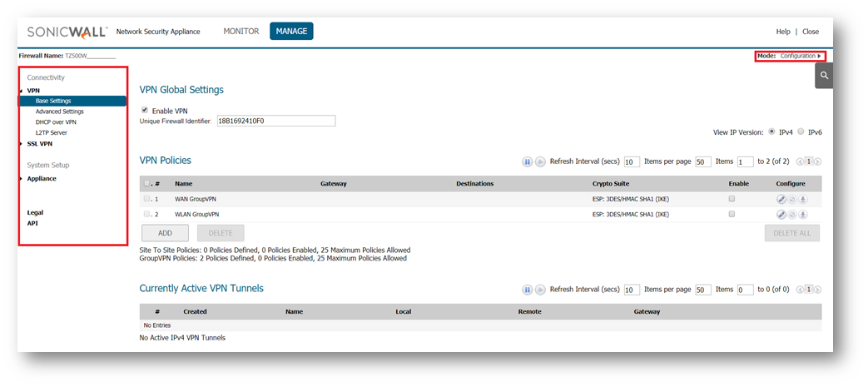Click Active Tunnels Items per page field
The height and width of the screenshot is (387, 868).
pyautogui.click(x=703, y=290)
